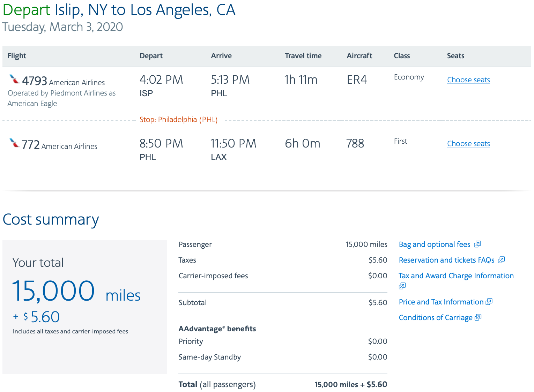534x392 pixels.
Task: Click the 1h 11m travel time
Action: point(301,80)
